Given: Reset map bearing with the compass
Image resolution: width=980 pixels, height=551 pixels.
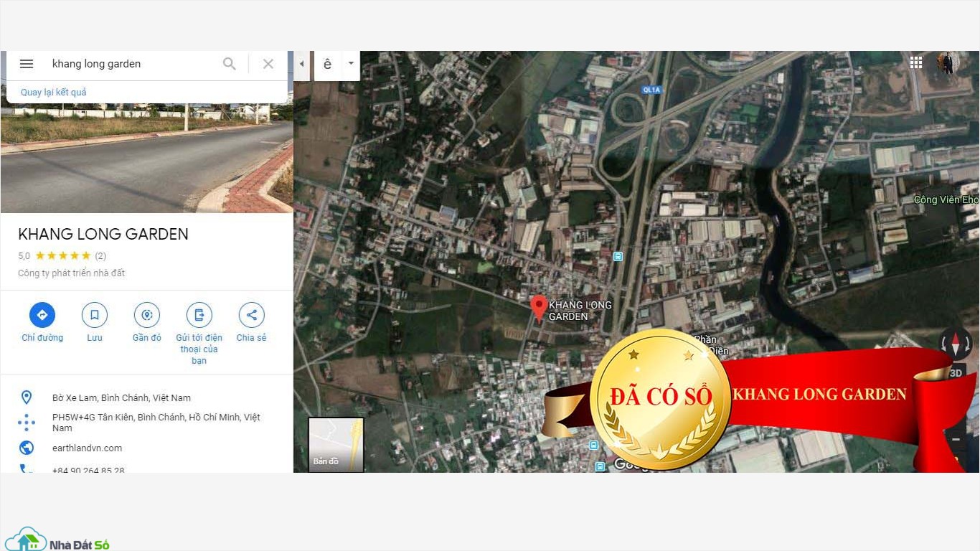Looking at the screenshot, I should pos(955,343).
